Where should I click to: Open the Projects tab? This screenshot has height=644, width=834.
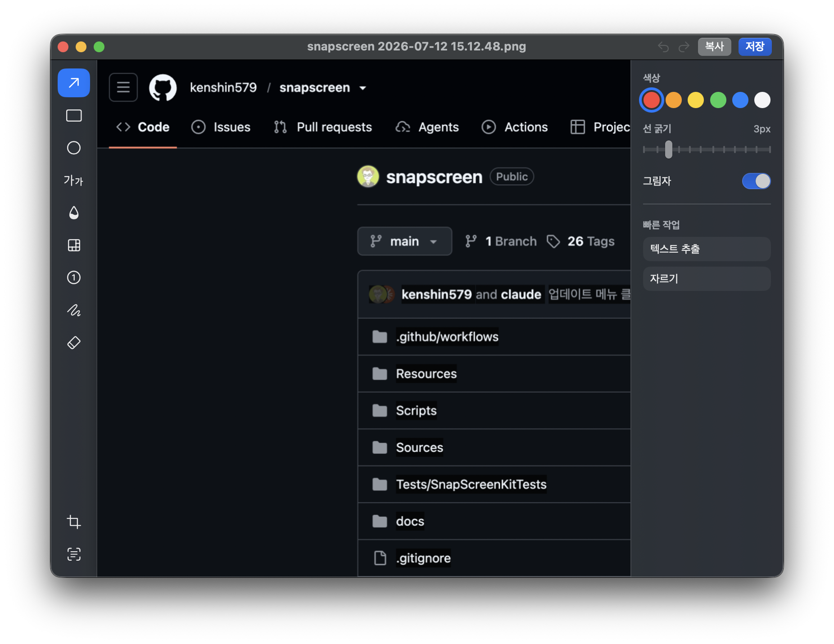[x=600, y=127]
